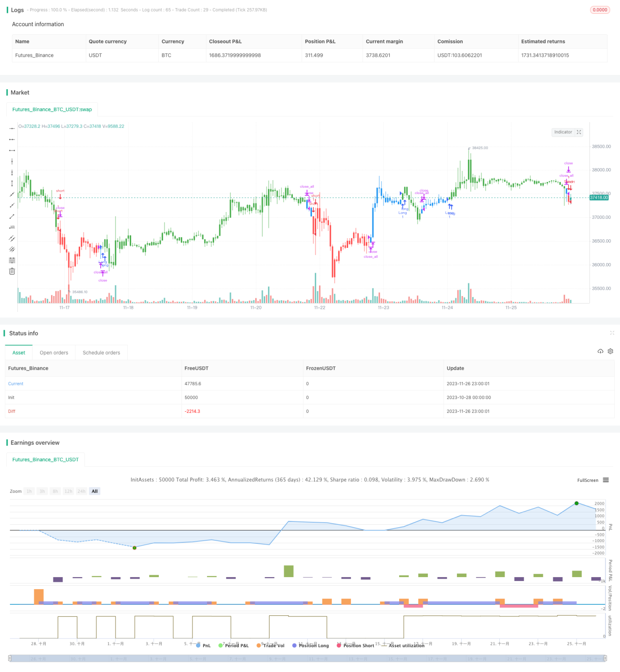The image size is (620, 672).
Task: Choose the Fibonacci retracement lines tool
Action: (x=12, y=260)
